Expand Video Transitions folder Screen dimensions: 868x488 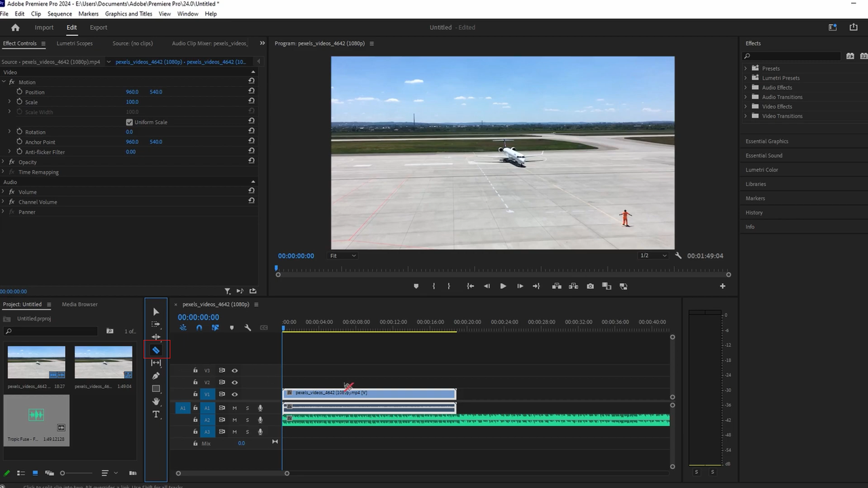[746, 116]
